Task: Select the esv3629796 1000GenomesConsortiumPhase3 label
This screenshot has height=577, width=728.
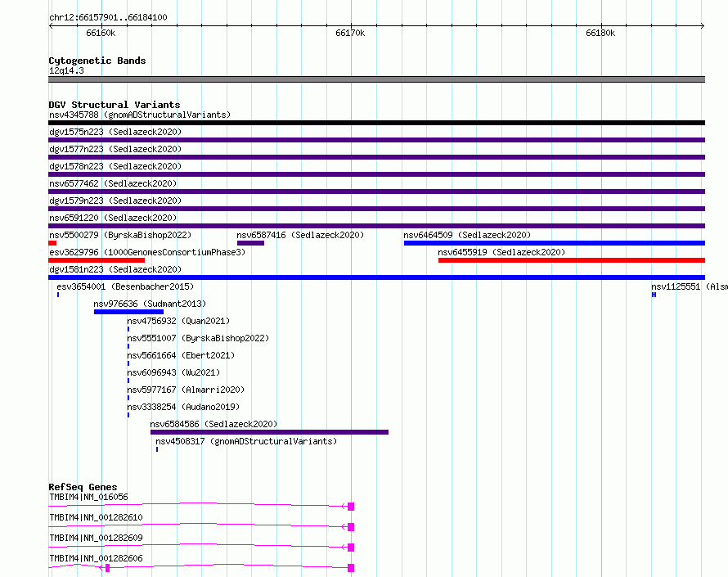Action: [147, 252]
